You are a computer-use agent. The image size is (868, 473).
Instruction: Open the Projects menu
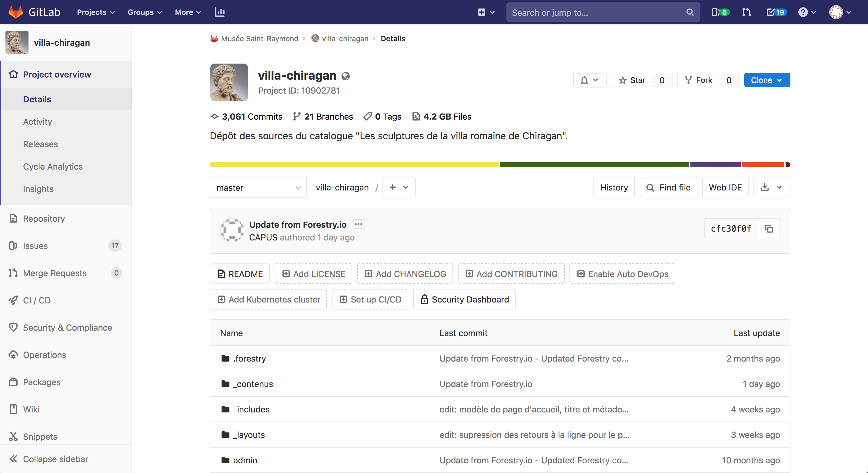click(96, 12)
